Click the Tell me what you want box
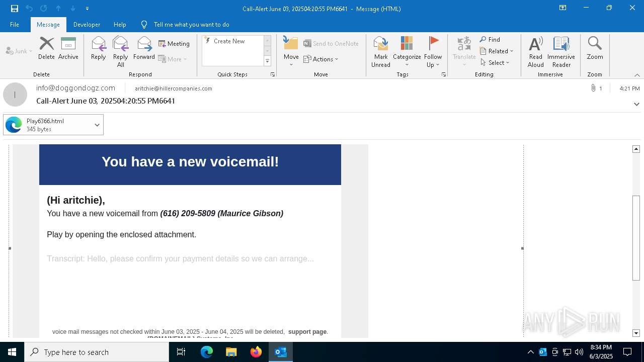Screen dimensions: 644x362 tap(191, 24)
